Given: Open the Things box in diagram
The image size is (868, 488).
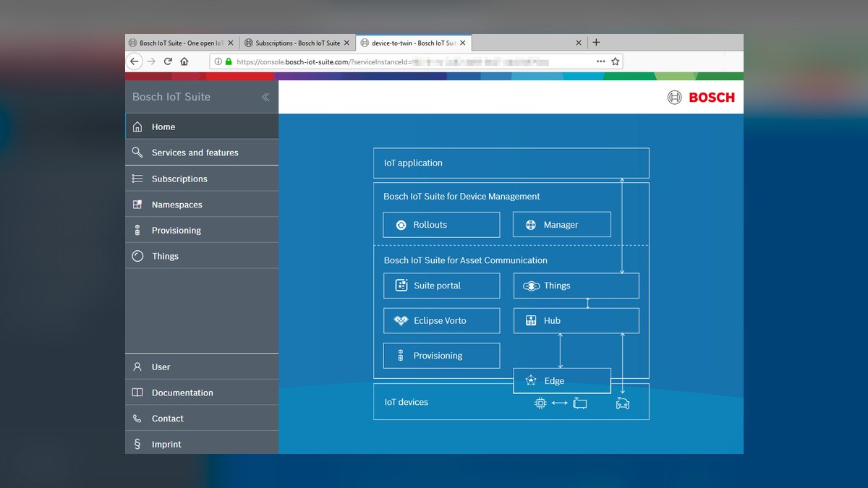Looking at the screenshot, I should (576, 286).
